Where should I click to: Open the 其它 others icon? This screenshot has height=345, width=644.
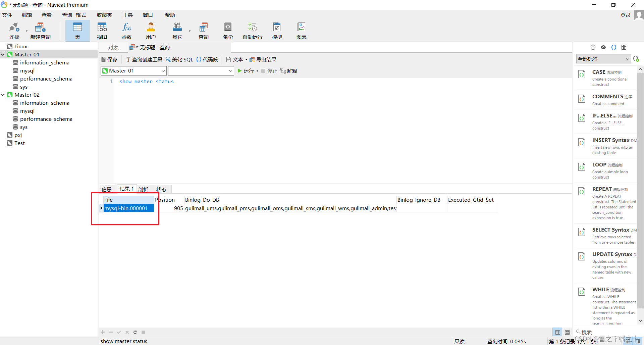[177, 31]
